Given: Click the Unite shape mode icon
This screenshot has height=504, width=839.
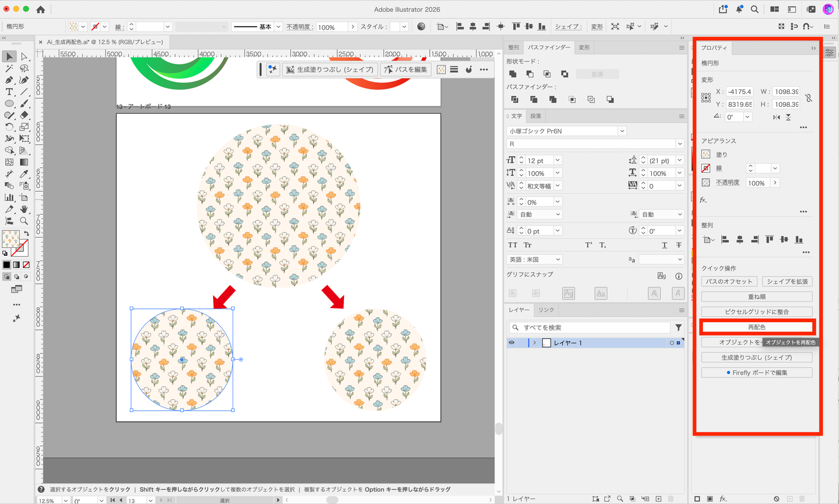Looking at the screenshot, I should click(x=513, y=74).
